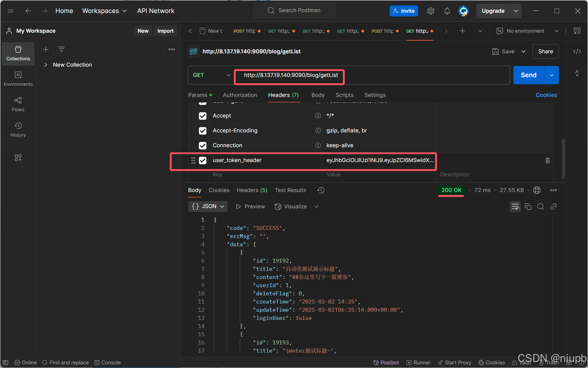
Task: Open the Flows sidebar panel
Action: (x=18, y=104)
